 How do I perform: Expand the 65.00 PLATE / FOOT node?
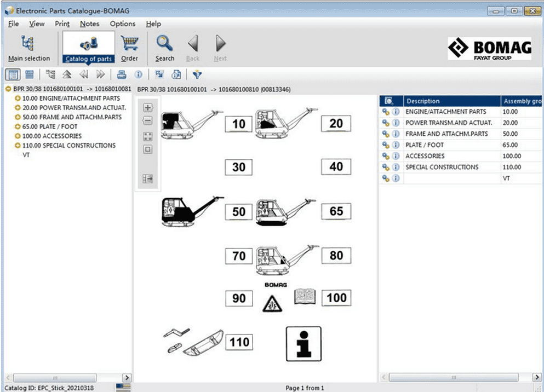pyautogui.click(x=18, y=126)
